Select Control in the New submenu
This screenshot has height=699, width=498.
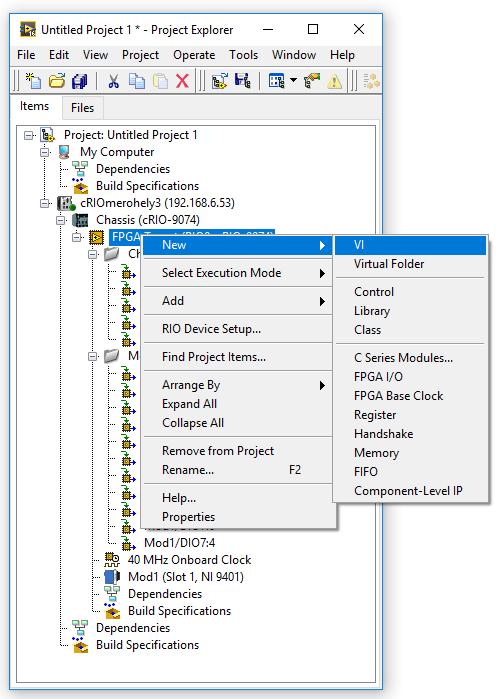point(410,292)
